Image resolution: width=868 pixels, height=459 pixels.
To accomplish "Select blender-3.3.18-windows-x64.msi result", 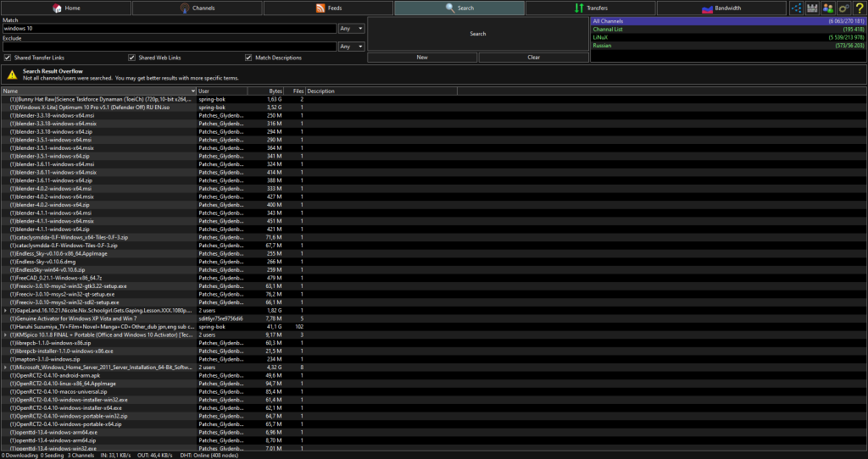I will click(434, 115).
